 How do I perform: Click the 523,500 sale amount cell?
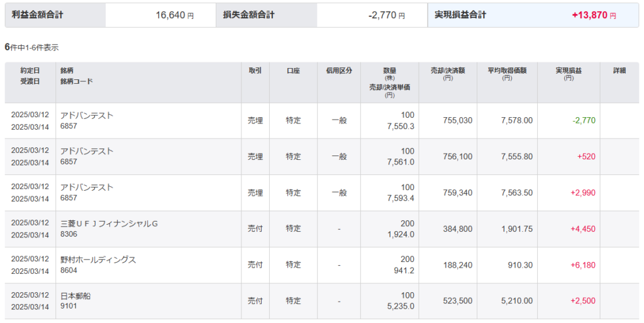(x=458, y=301)
